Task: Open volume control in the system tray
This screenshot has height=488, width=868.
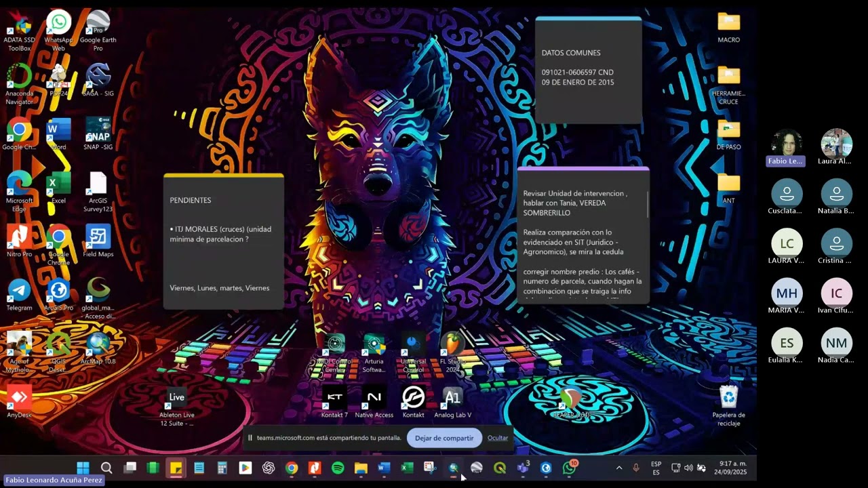Action: [x=689, y=468]
